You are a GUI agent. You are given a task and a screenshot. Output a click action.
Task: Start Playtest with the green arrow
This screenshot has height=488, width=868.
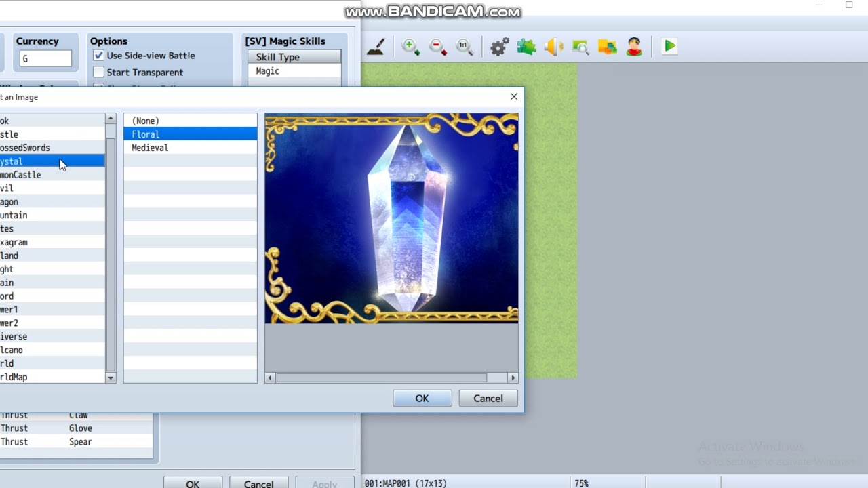point(669,46)
